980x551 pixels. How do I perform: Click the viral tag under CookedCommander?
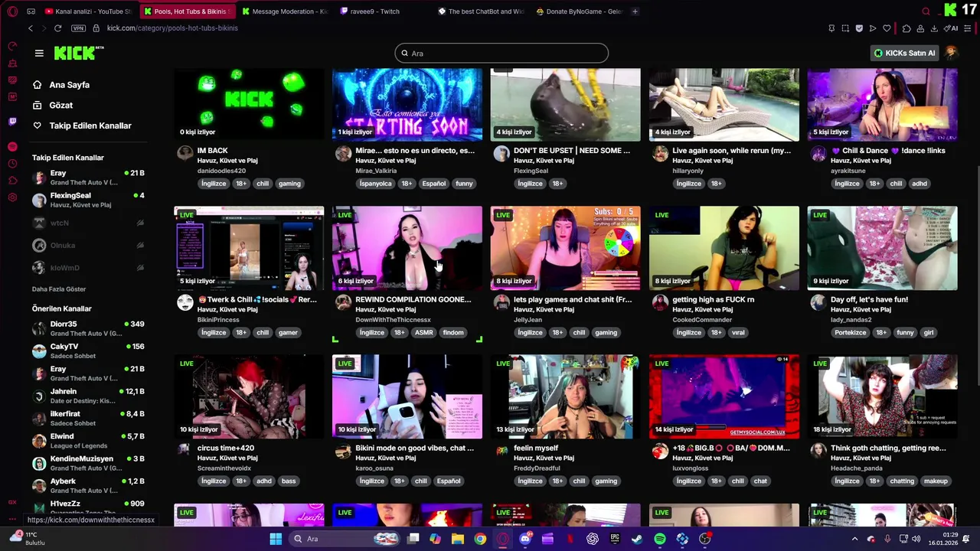click(738, 332)
